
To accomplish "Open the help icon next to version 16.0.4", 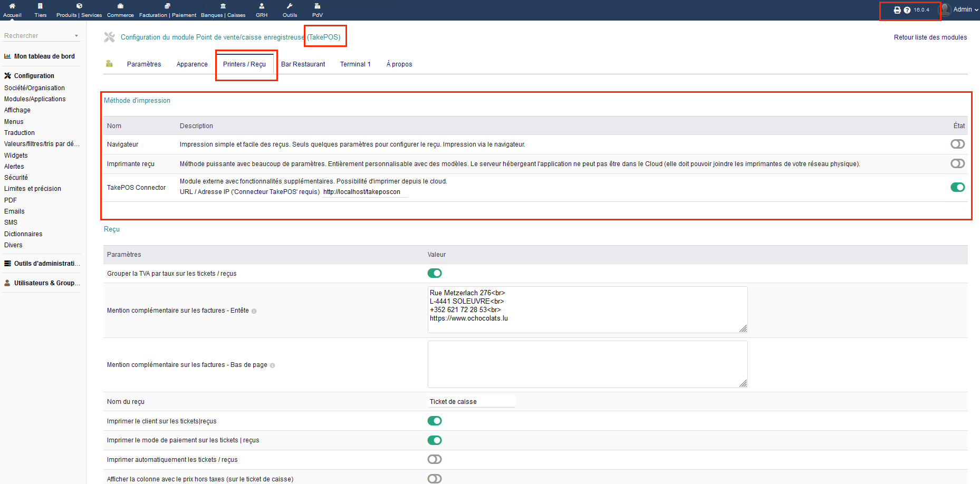I will click(907, 9).
